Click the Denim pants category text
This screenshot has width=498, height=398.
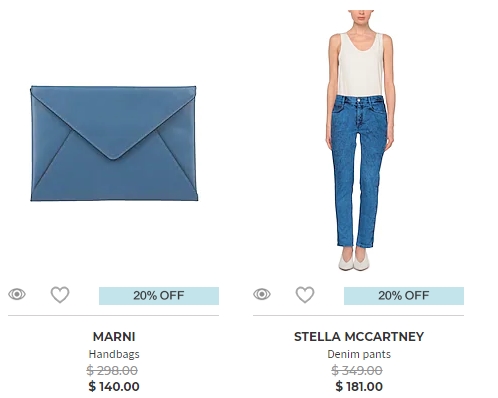pos(359,354)
